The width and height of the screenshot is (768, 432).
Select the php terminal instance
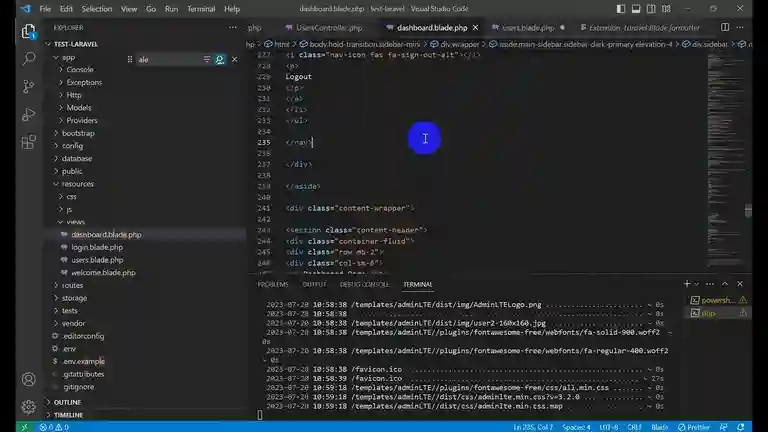(719, 313)
